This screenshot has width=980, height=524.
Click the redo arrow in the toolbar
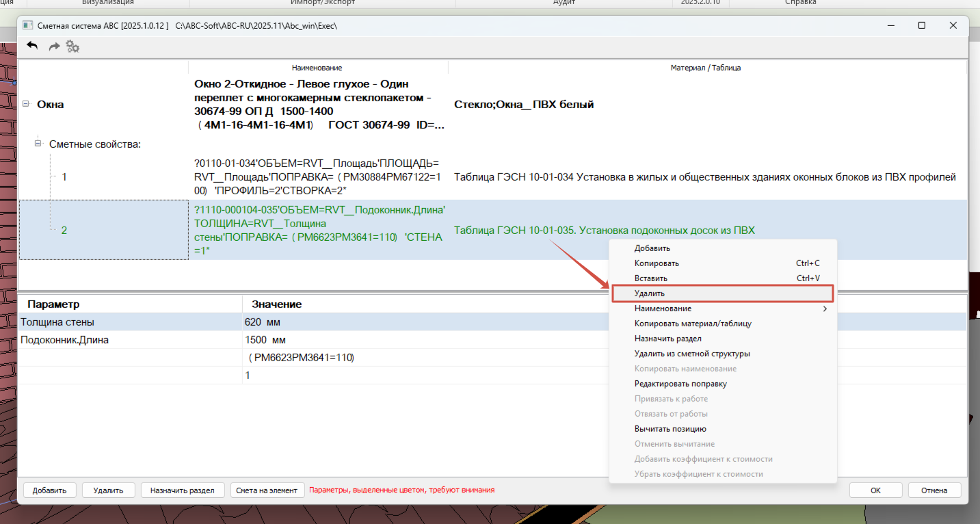(x=54, y=47)
